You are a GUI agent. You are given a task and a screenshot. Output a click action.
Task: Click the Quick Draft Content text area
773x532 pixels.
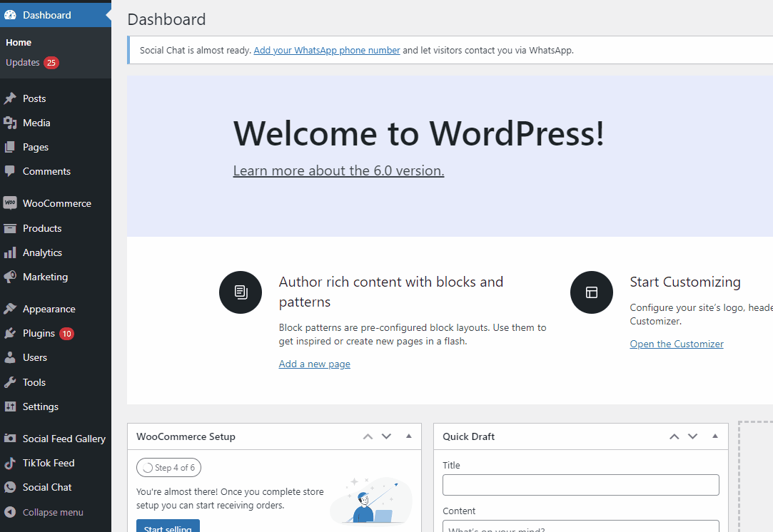581,526
